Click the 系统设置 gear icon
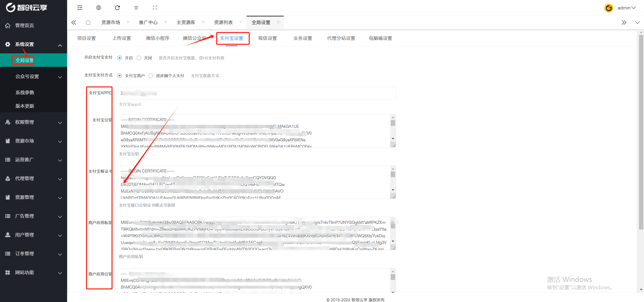The height and width of the screenshot is (302, 644). [8, 44]
